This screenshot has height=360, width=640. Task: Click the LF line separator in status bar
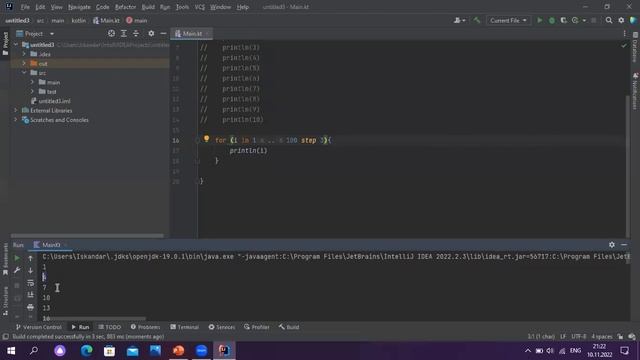(563, 337)
